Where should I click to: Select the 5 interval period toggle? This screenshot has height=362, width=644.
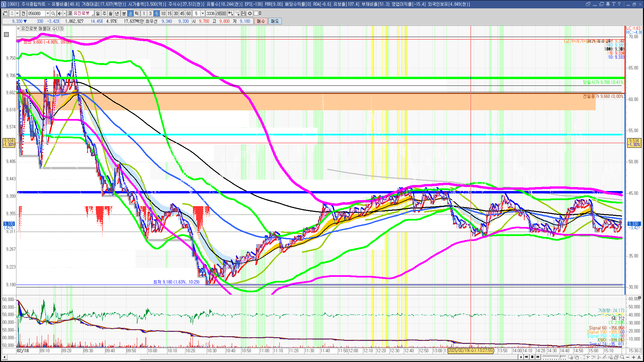[x=156, y=13]
